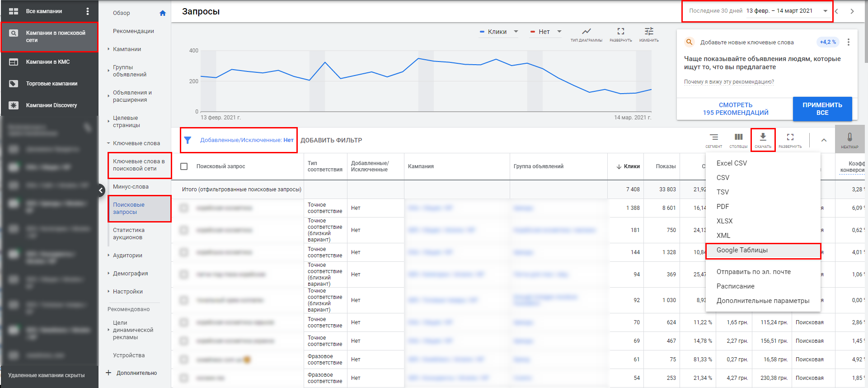Image resolution: width=868 pixels, height=388 pixels.
Task: Choose PDF from download menu
Action: [763, 207]
